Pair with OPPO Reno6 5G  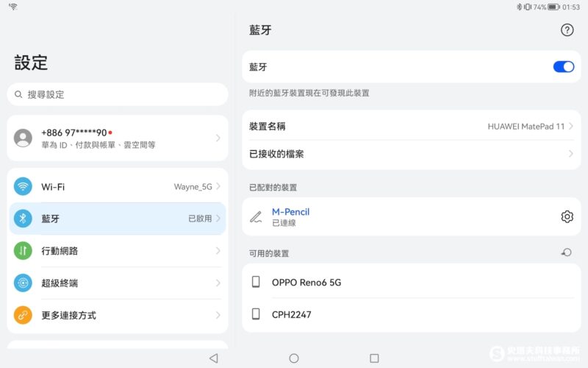412,282
